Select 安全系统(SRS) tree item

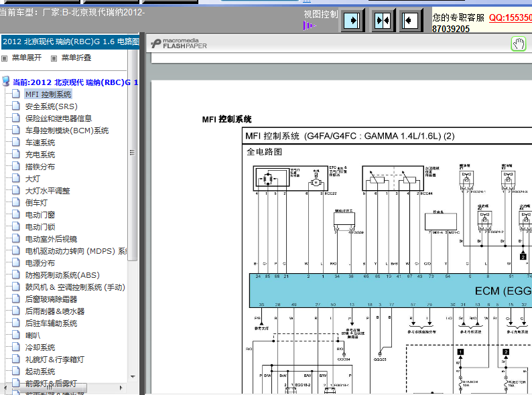(x=51, y=106)
